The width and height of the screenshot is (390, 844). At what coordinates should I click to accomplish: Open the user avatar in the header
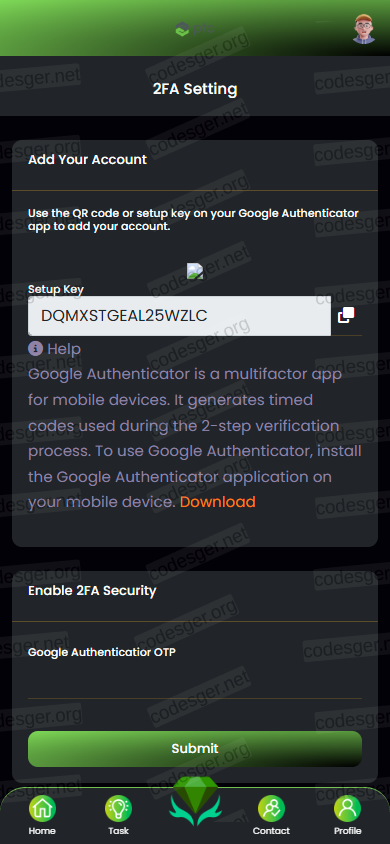(x=364, y=29)
